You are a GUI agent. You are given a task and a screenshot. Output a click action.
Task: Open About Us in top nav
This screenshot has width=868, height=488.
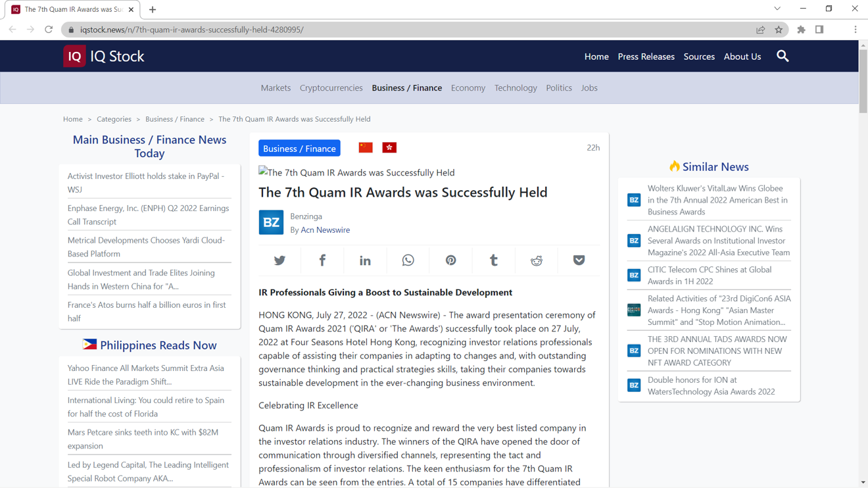[742, 57]
